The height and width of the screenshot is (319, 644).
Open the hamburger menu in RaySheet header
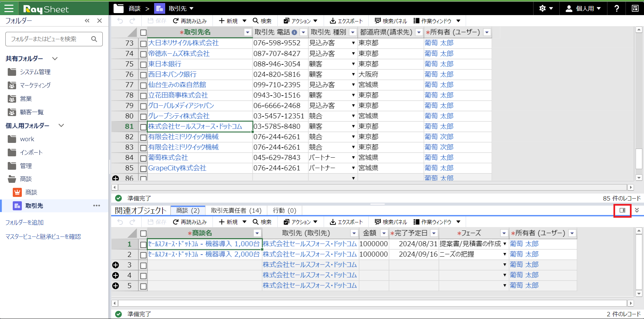pos(9,8)
